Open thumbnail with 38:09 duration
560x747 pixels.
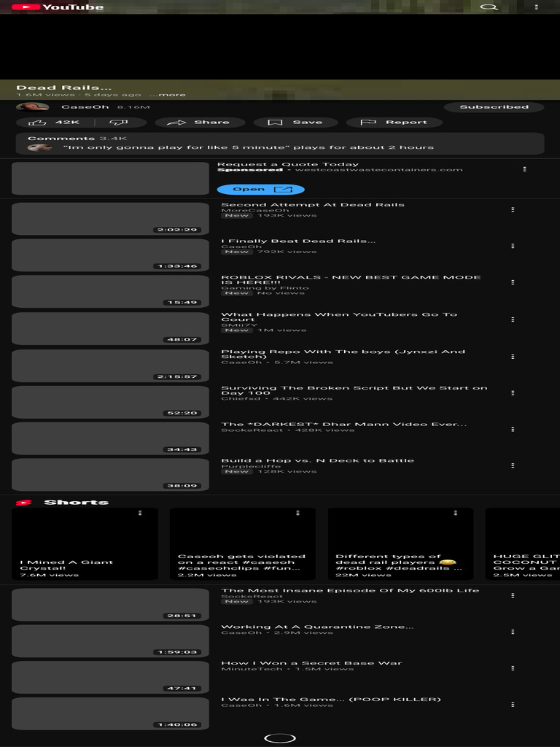110,475
